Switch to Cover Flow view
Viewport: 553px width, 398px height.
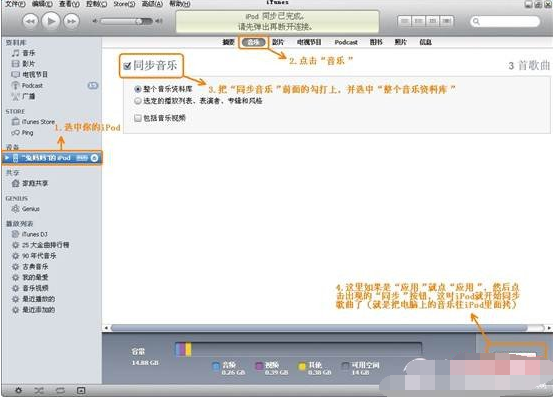446,21
